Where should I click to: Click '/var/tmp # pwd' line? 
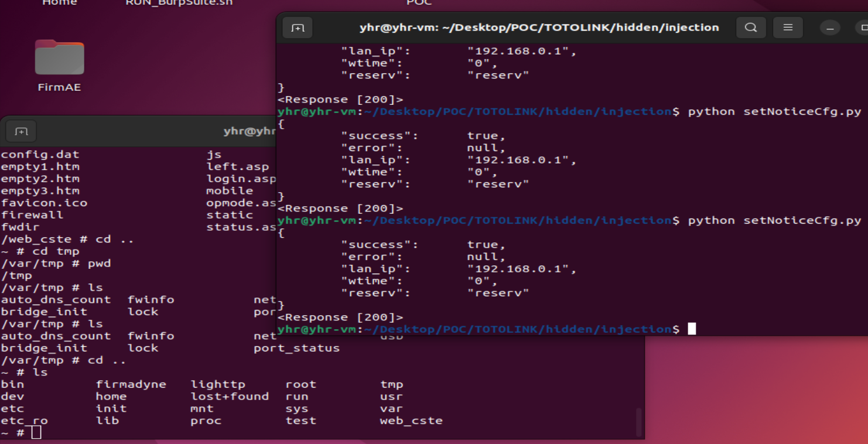56,264
